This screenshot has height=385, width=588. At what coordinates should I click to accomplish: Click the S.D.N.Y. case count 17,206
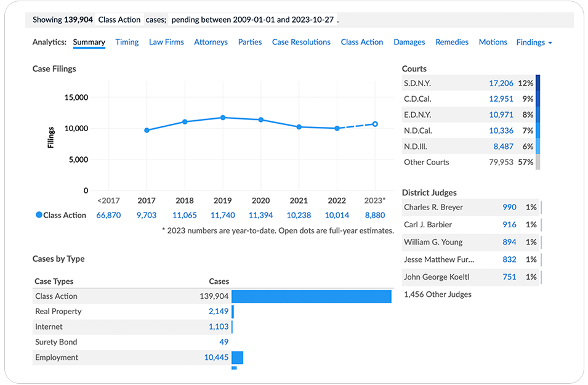click(x=501, y=83)
